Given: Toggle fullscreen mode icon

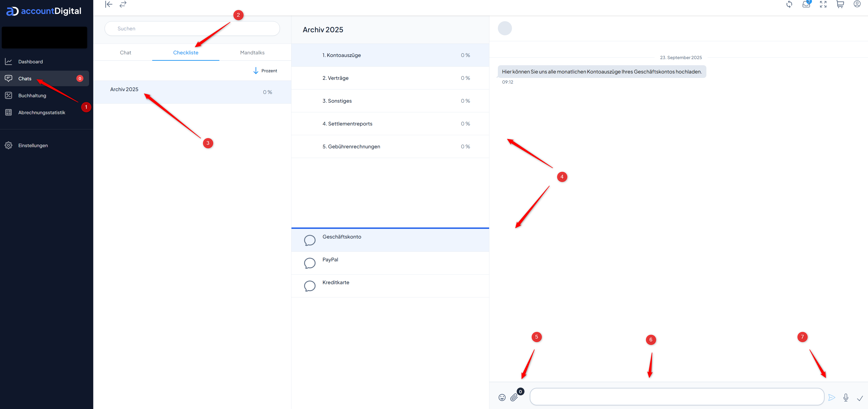Looking at the screenshot, I should (823, 4).
